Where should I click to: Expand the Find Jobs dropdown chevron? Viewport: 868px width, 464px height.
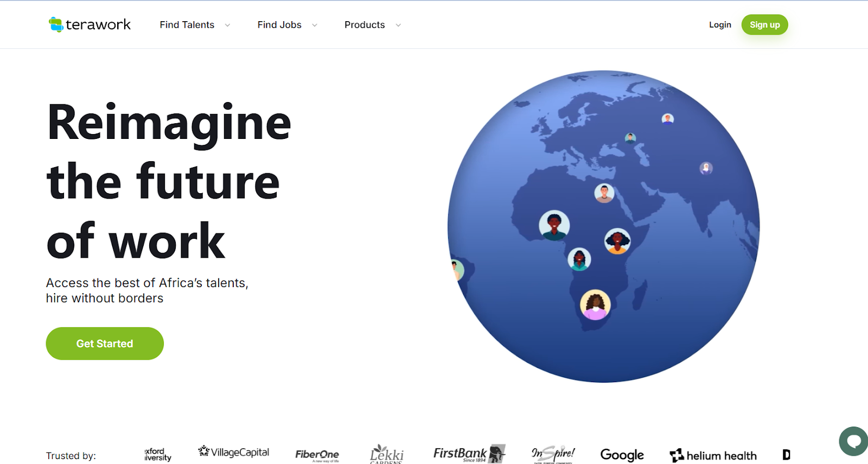[x=315, y=25]
